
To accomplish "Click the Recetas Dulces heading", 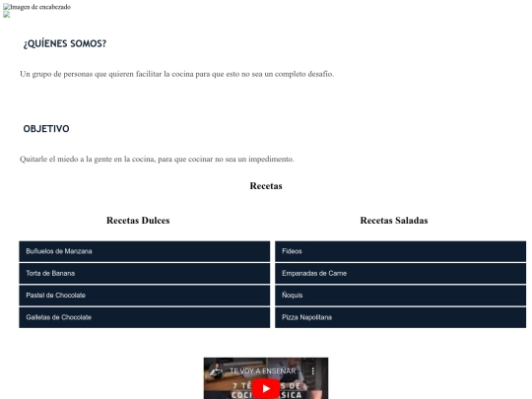I will [x=138, y=221].
